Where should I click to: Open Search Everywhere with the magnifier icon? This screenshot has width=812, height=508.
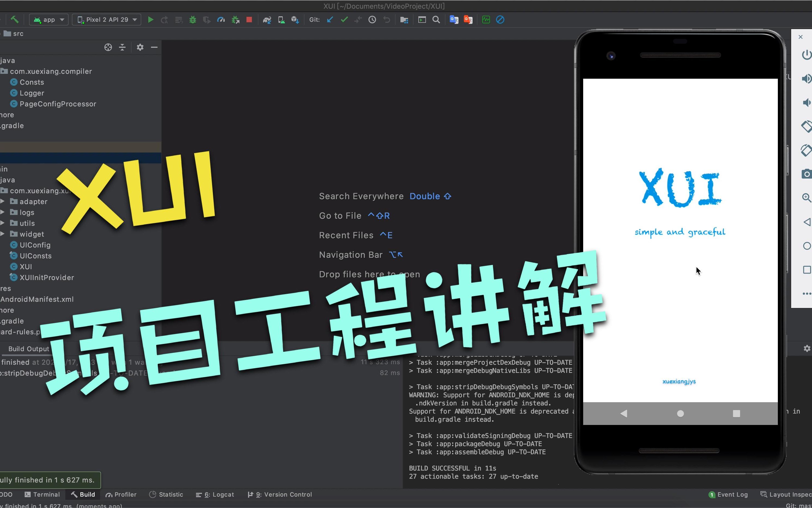coord(436,19)
